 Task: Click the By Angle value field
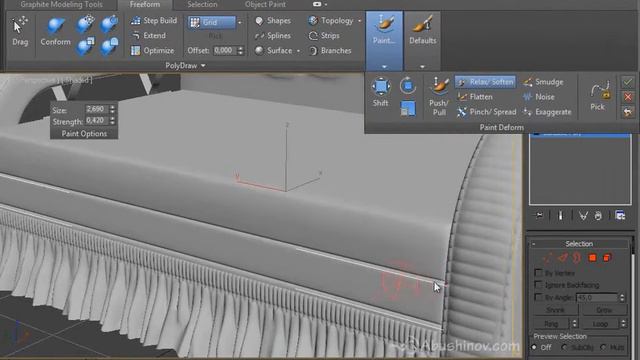point(596,298)
